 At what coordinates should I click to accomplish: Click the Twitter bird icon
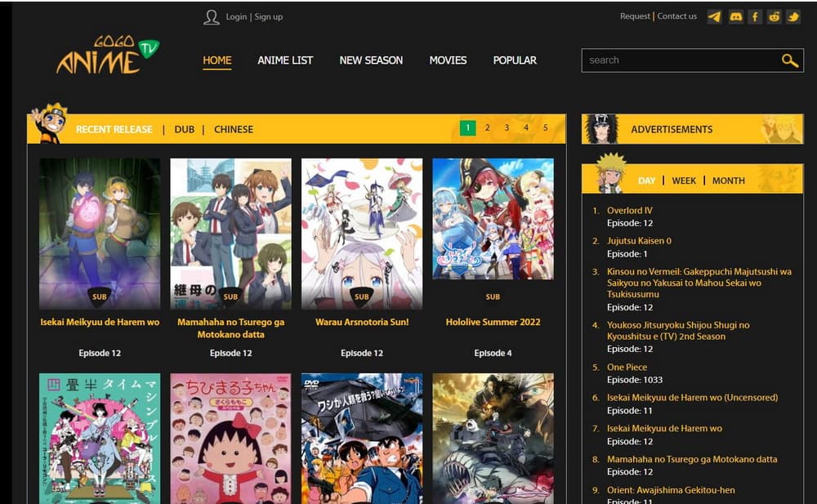click(792, 16)
